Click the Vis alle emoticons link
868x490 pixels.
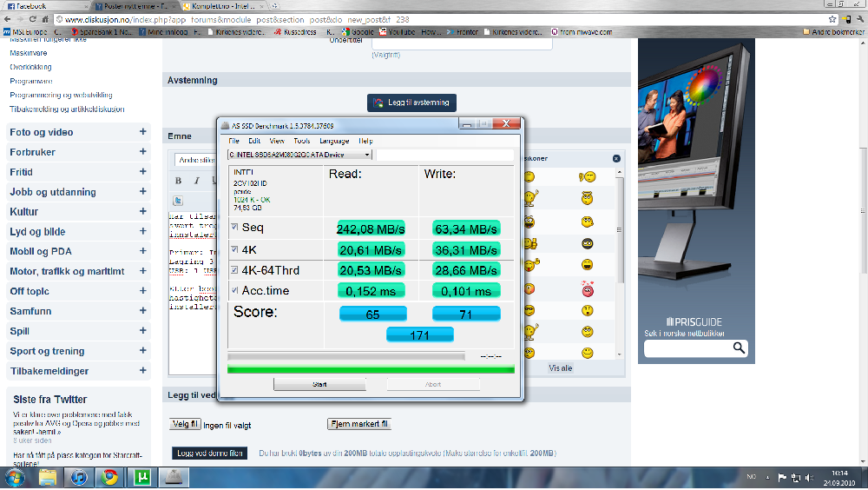point(560,368)
